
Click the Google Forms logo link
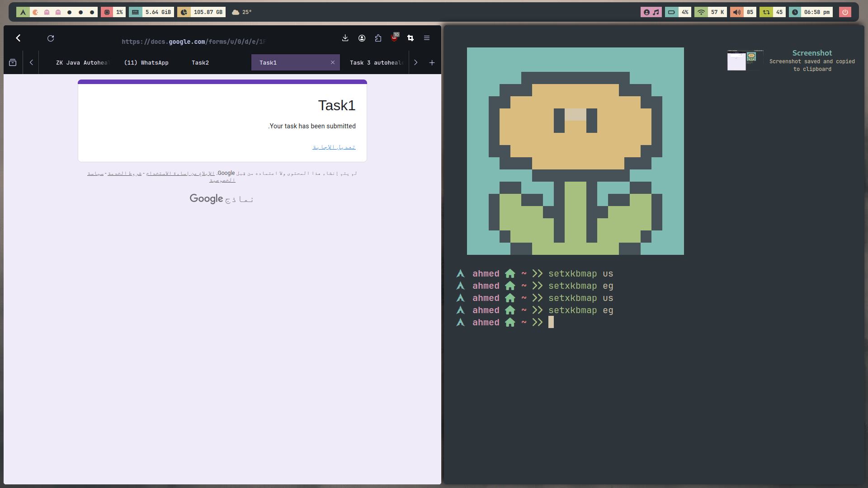coord(222,199)
